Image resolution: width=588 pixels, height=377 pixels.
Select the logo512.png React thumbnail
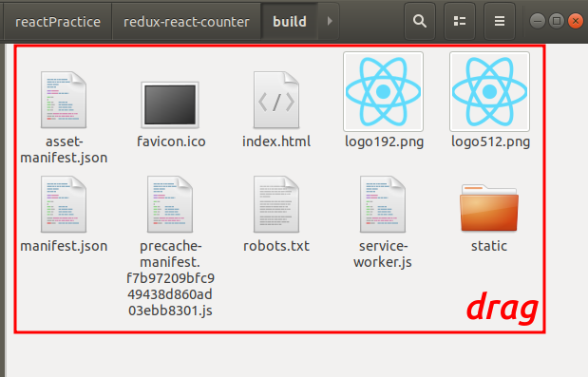(x=489, y=91)
